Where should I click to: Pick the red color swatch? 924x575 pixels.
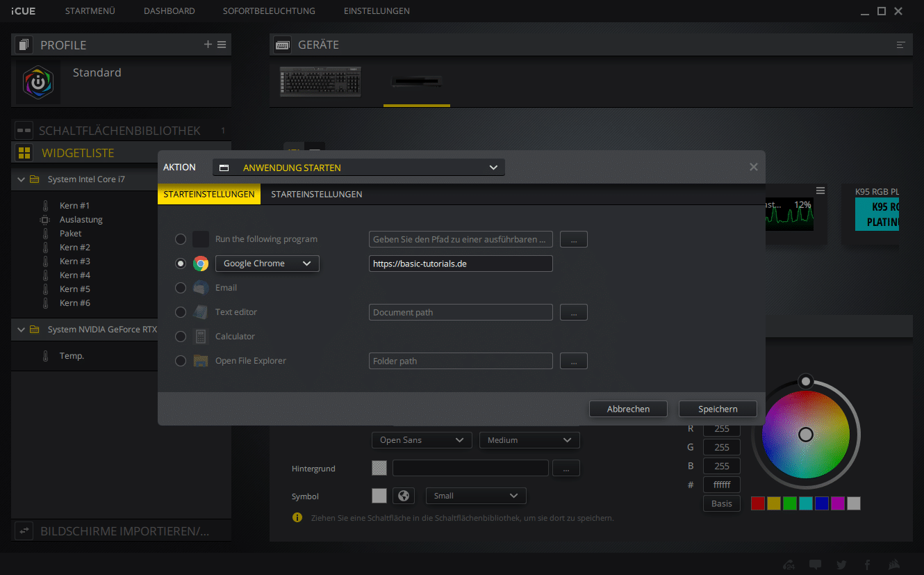(758, 503)
